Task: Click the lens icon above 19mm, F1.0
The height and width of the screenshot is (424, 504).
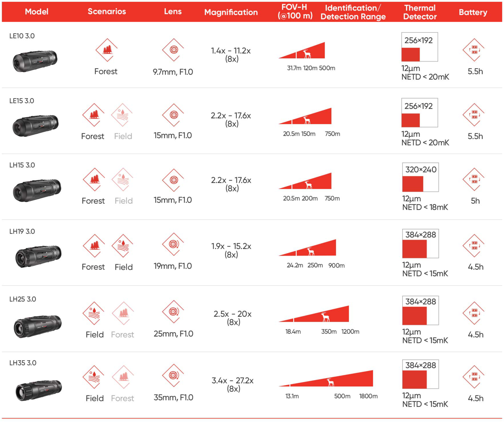Action: tap(173, 244)
